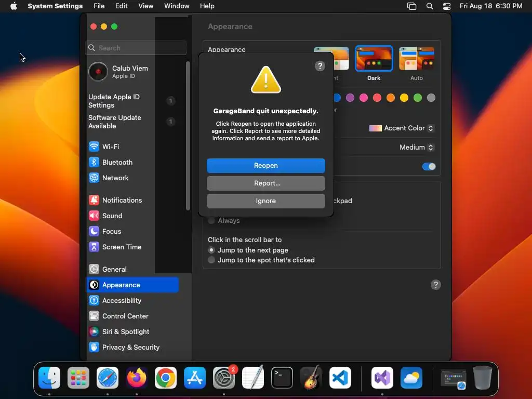Open App Store from the Dock
Image resolution: width=532 pixels, height=399 pixels.
coord(195,378)
